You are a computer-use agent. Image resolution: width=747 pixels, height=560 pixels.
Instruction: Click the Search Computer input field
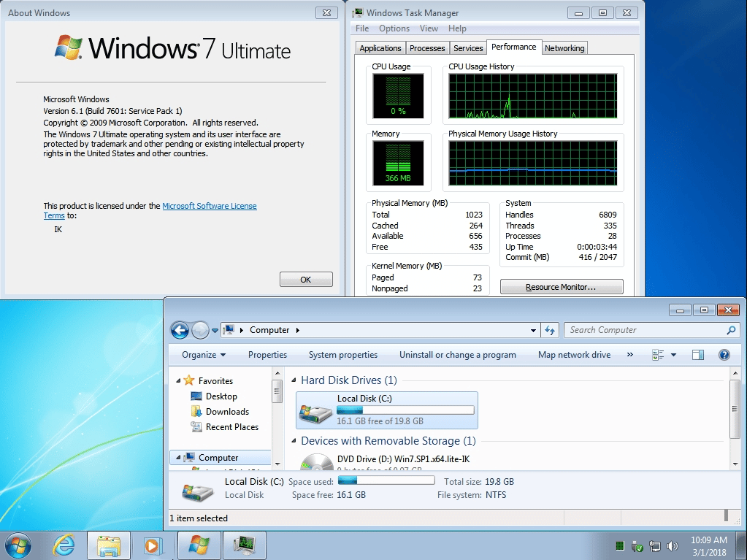[645, 330]
